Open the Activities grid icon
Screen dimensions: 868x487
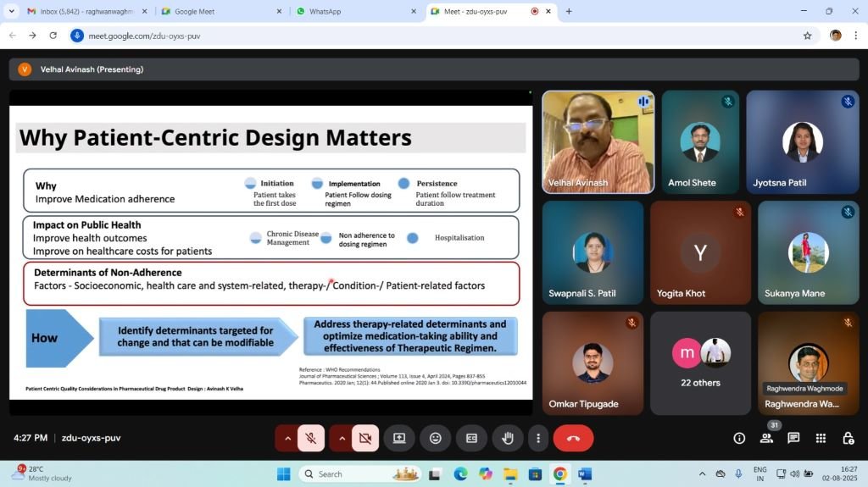click(821, 438)
